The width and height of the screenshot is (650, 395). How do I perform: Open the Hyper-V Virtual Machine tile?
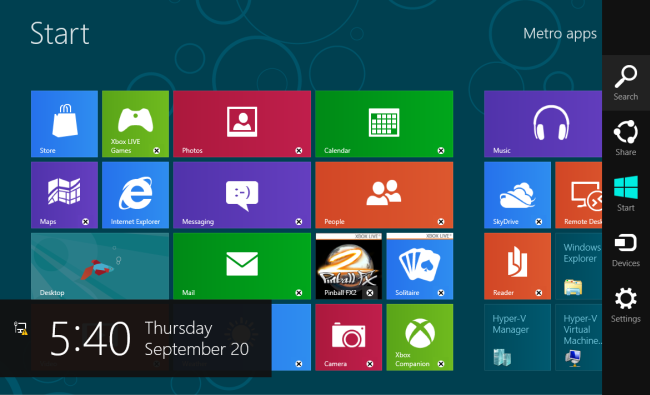(579, 337)
